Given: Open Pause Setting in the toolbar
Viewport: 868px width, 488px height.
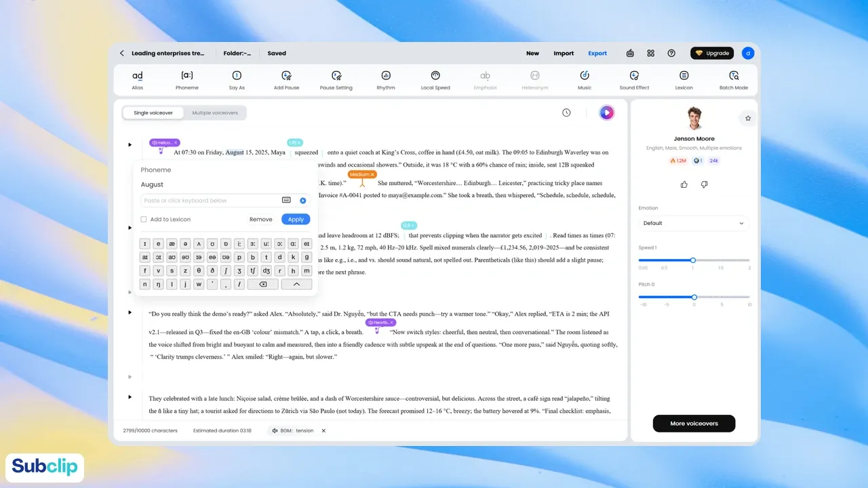Looking at the screenshot, I should (x=336, y=80).
